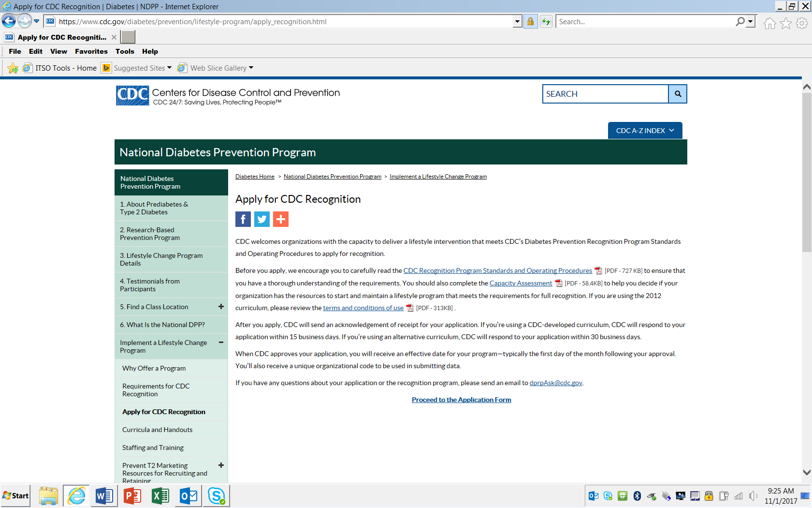Click the security lock icon in address bar
Image resolution: width=812 pixels, height=508 pixels.
pyautogui.click(x=530, y=21)
